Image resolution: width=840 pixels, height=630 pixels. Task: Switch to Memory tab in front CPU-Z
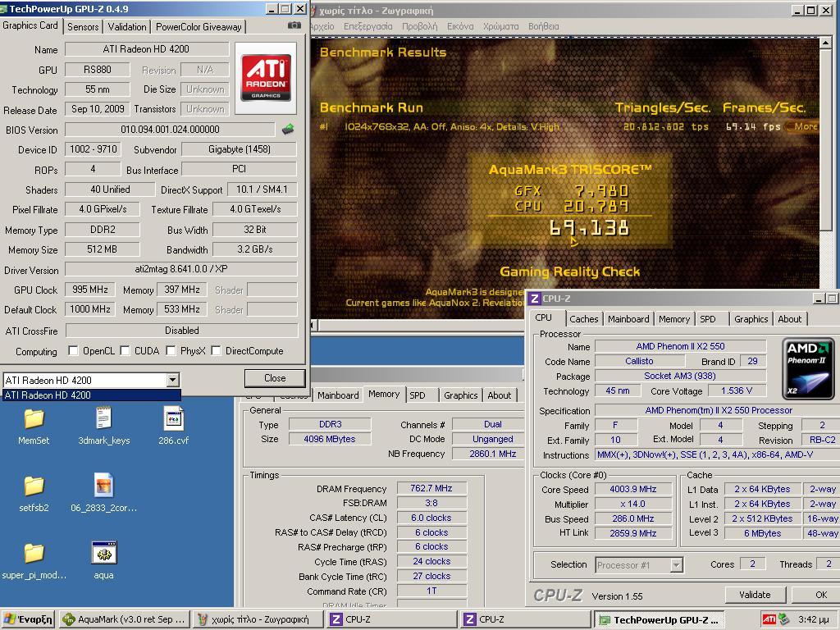point(674,319)
